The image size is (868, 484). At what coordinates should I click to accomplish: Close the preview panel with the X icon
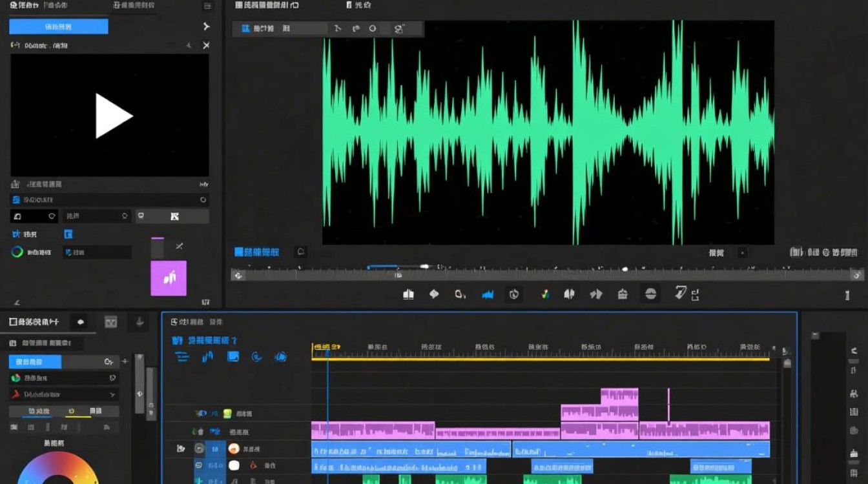click(x=206, y=46)
